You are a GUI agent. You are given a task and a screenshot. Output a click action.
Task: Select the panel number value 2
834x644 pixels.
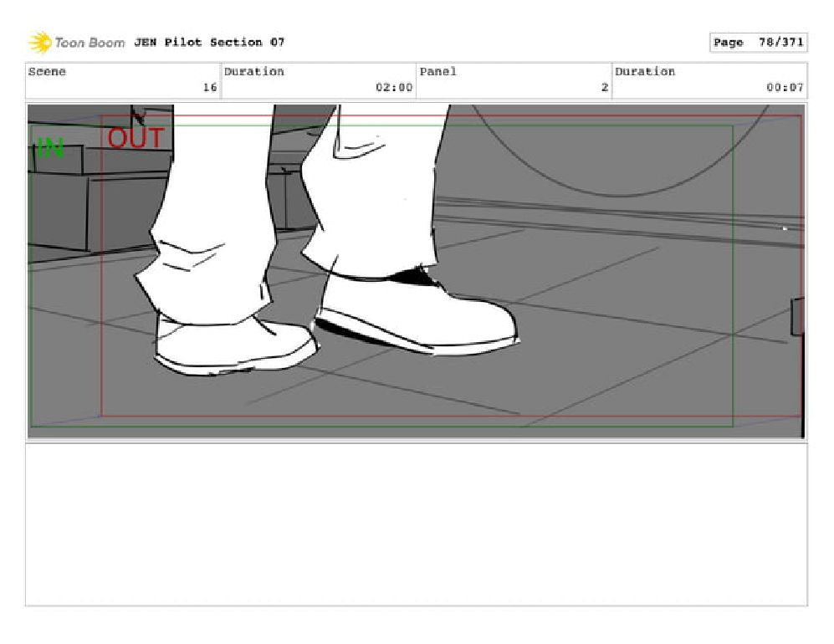605,87
